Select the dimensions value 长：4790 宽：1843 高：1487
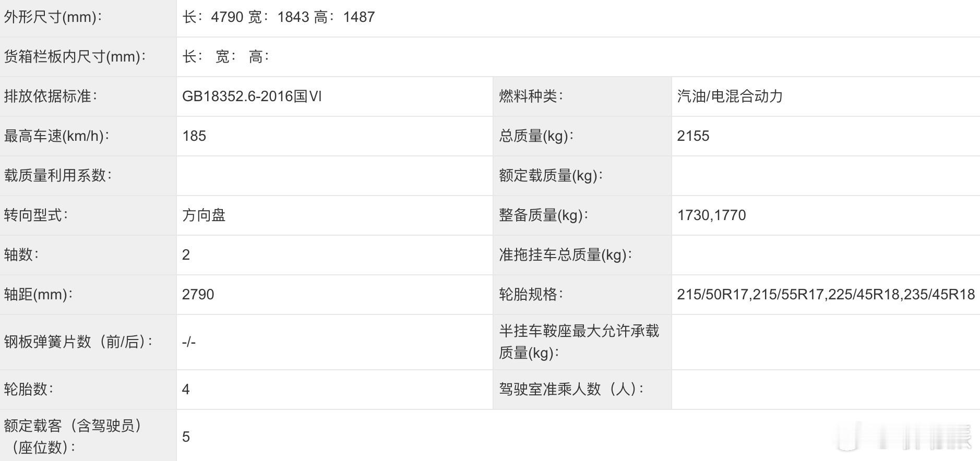Image resolution: width=980 pixels, height=461 pixels. [279, 17]
